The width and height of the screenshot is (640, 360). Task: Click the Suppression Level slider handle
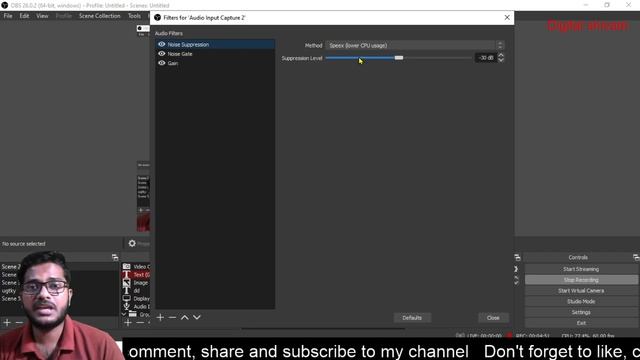pos(399,58)
